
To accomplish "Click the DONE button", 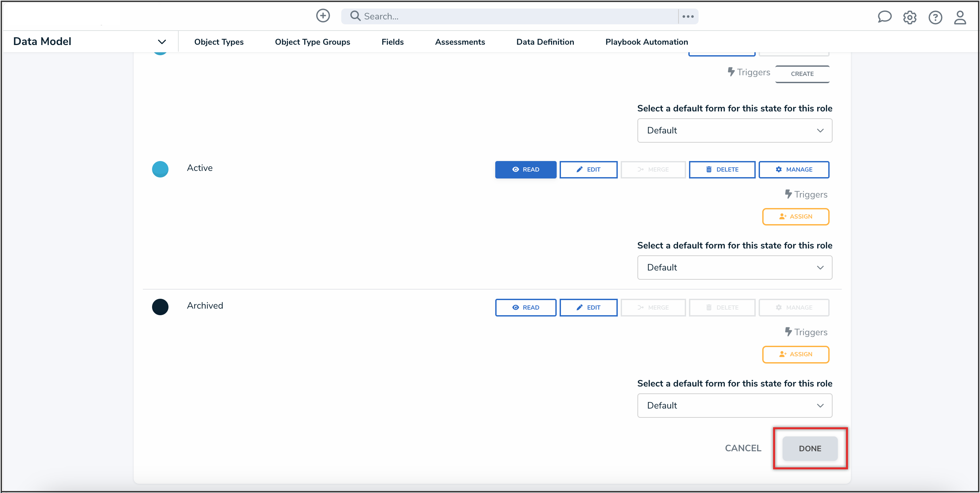I will tap(810, 448).
